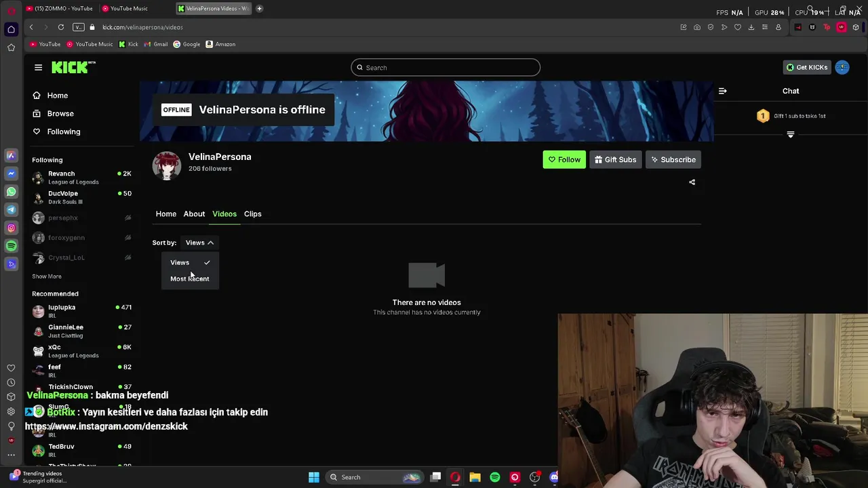868x488 pixels.
Task: Open WhatsApp in the Opera sidebar
Action: click(x=11, y=192)
